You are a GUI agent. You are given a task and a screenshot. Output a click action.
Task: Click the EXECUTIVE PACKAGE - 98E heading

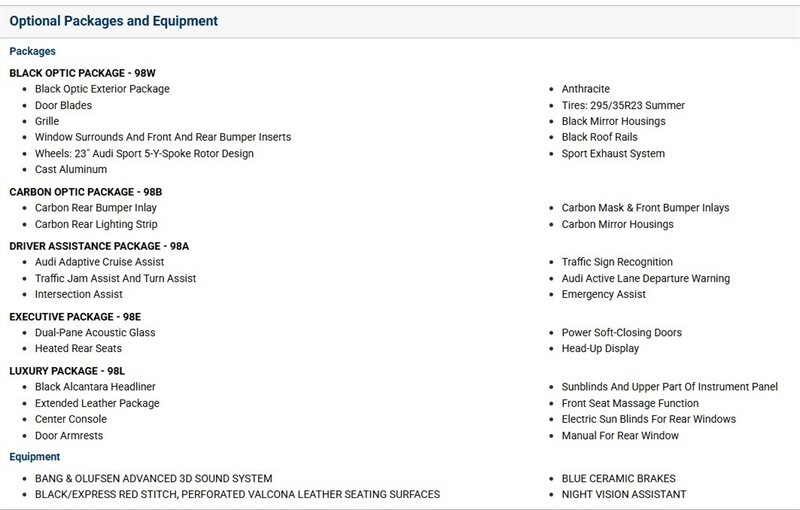(x=75, y=316)
